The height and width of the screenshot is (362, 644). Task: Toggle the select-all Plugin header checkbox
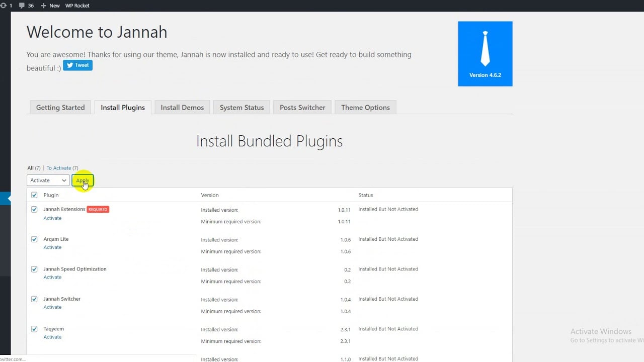[34, 195]
